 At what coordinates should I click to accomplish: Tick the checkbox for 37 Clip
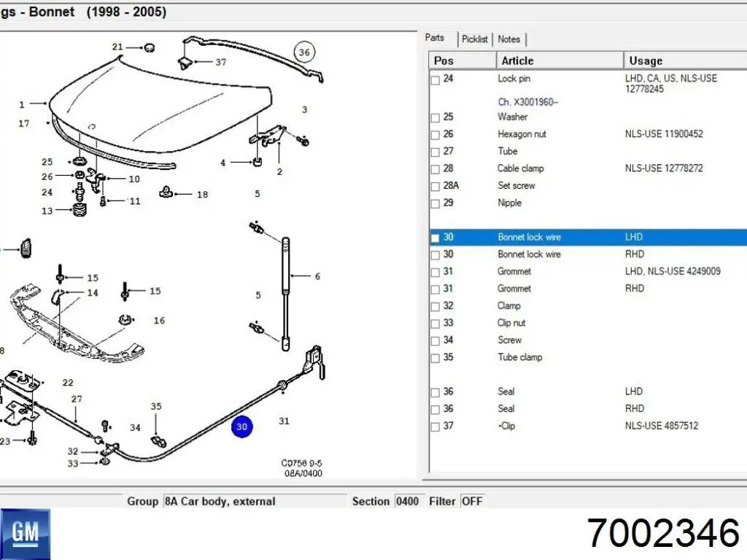[435, 427]
